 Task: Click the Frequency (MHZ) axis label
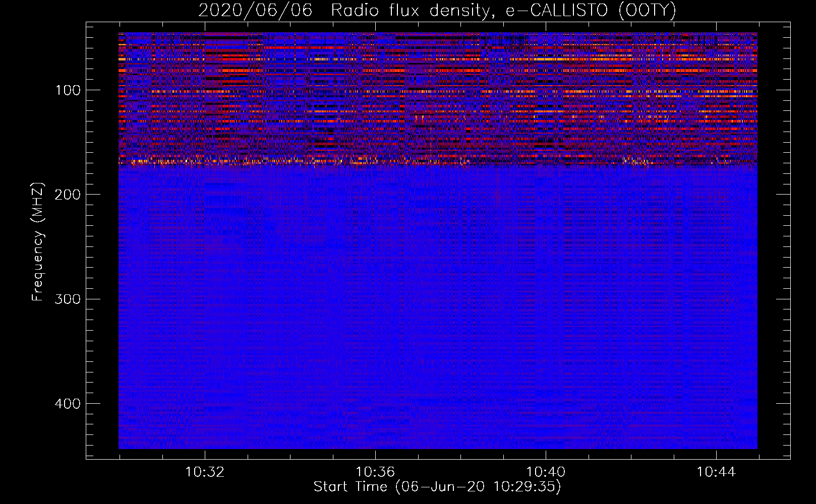38,241
